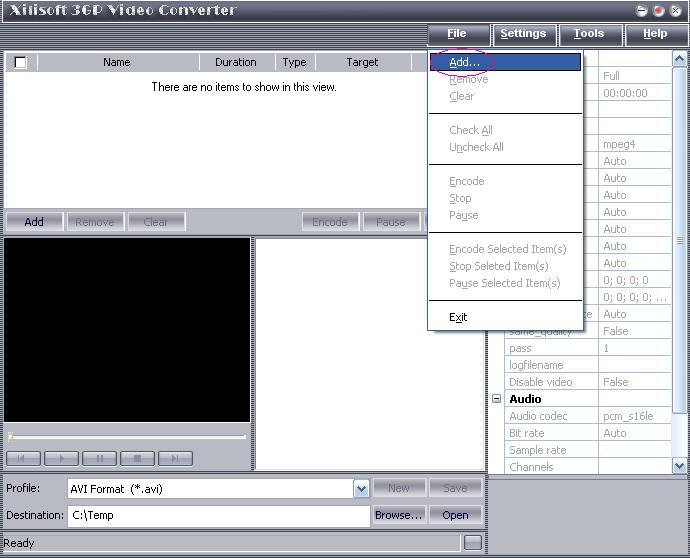Jump to start with the skip-back icon
690x558 pixels.
tap(23, 458)
